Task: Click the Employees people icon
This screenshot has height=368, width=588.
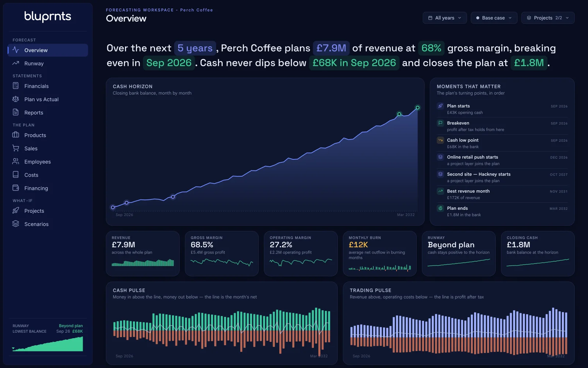Action: point(15,161)
